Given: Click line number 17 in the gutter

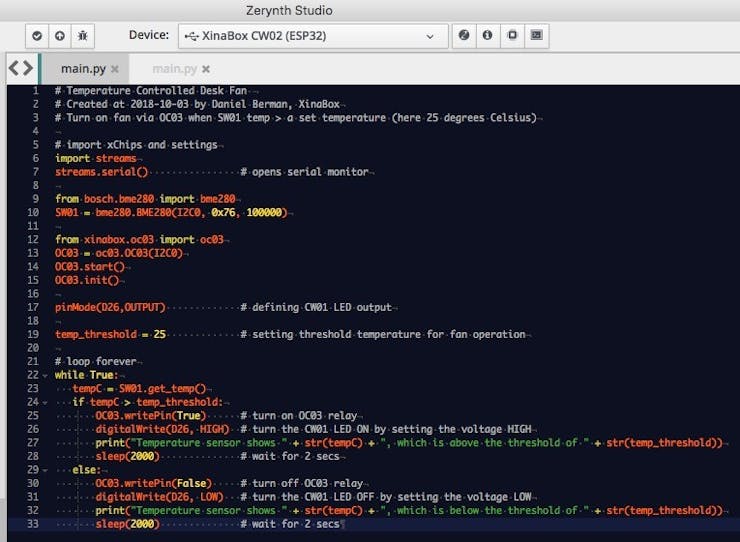Looking at the screenshot, I should pos(33,307).
